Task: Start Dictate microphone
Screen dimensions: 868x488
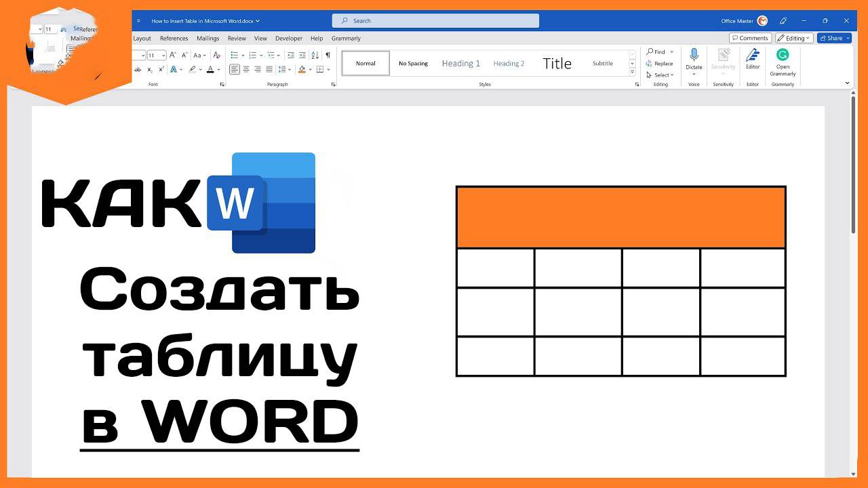Action: pyautogui.click(x=694, y=60)
